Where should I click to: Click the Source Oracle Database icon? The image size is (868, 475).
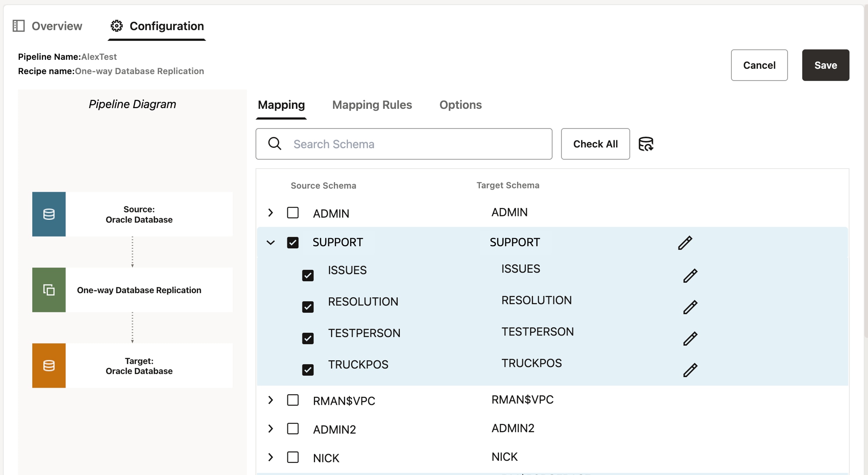click(49, 214)
